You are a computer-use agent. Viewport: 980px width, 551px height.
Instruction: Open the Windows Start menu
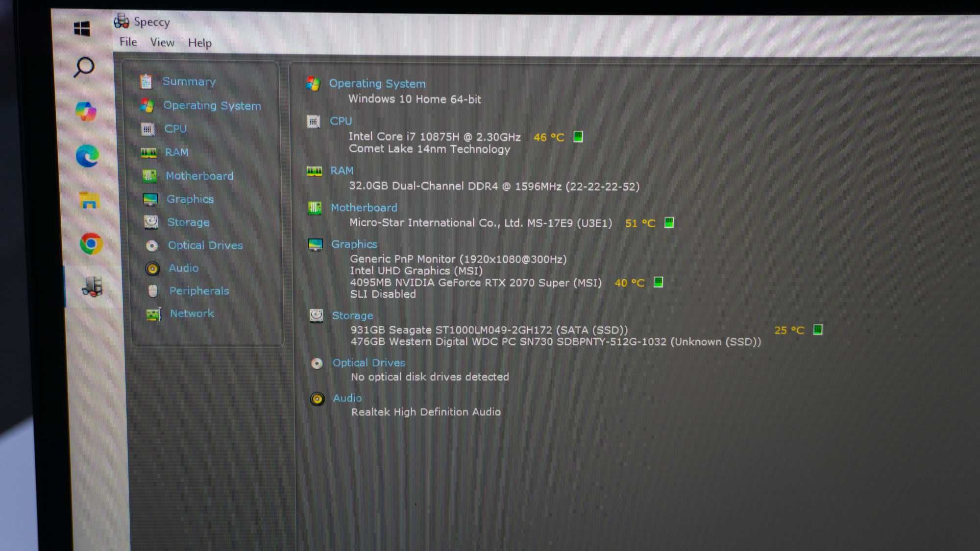tap(82, 28)
